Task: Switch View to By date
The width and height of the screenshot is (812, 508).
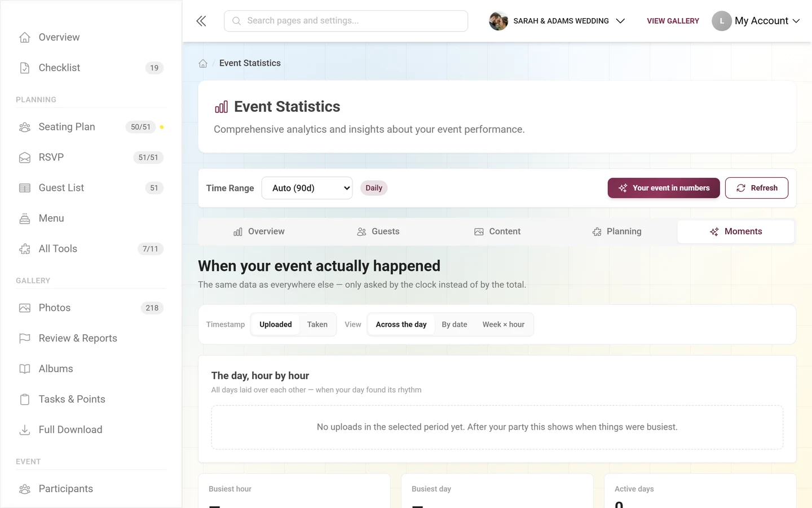Action: click(x=454, y=325)
